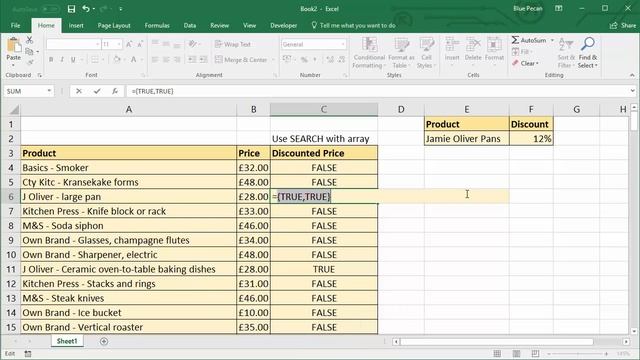Click the Undo arrow icon
This screenshot has width=640, height=360.
pos(86,9)
